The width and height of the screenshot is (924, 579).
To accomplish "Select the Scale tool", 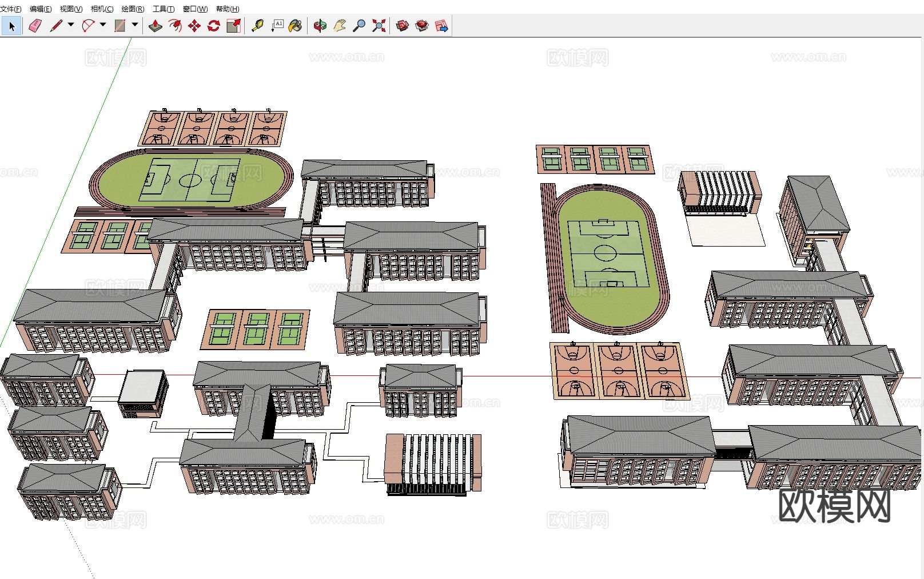I will (x=233, y=26).
